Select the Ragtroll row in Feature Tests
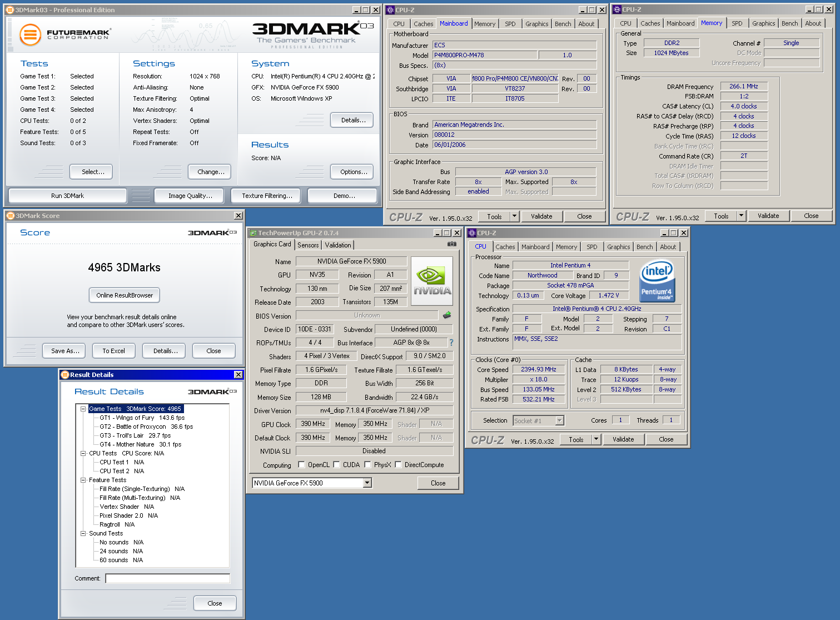The image size is (840, 620). 117,524
